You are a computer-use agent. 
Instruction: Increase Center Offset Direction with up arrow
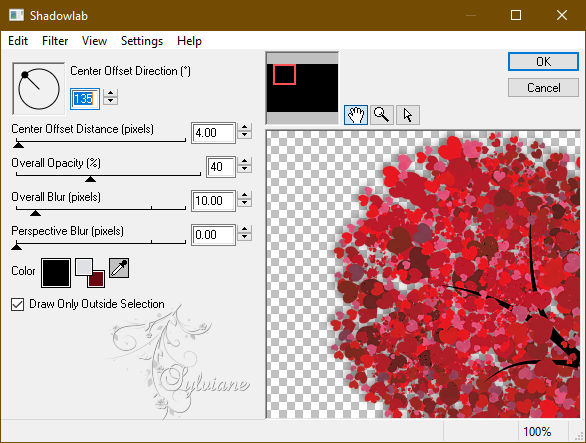point(111,93)
